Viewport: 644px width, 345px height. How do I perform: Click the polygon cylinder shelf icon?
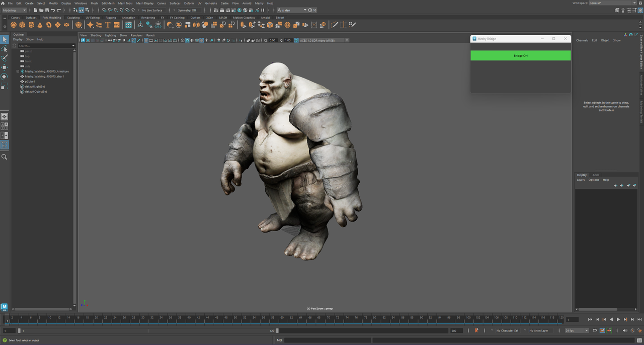click(31, 25)
